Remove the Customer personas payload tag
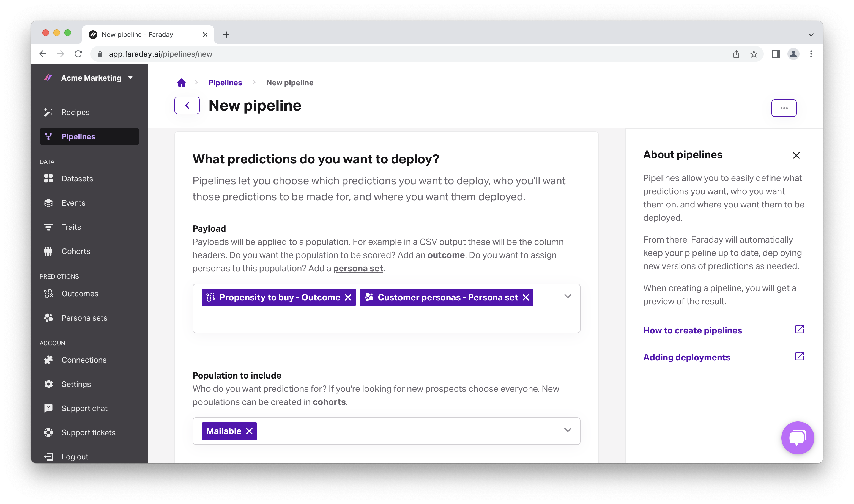This screenshot has height=504, width=854. point(526,297)
